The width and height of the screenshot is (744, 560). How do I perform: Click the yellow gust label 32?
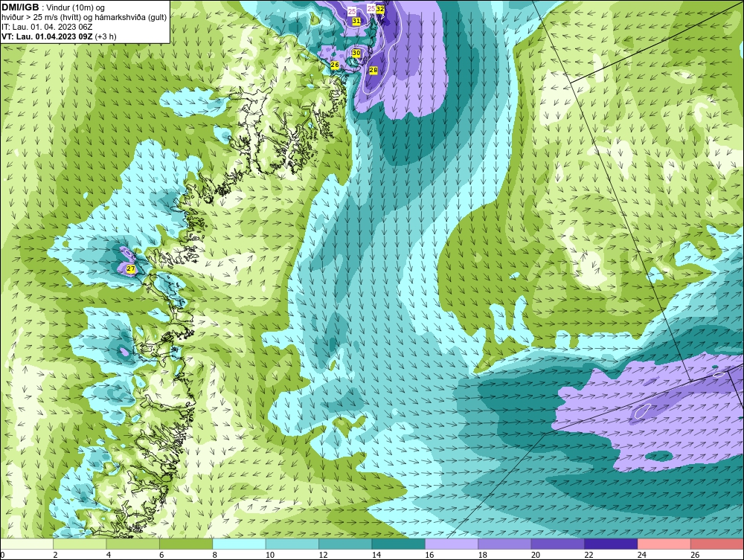pos(380,8)
